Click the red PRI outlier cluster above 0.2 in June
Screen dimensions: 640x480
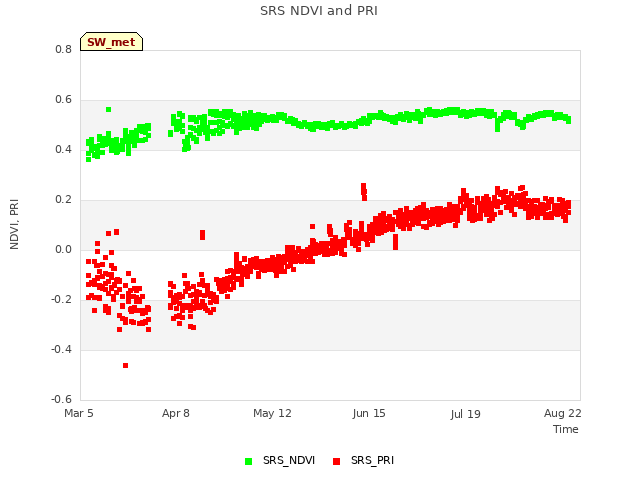point(364,192)
